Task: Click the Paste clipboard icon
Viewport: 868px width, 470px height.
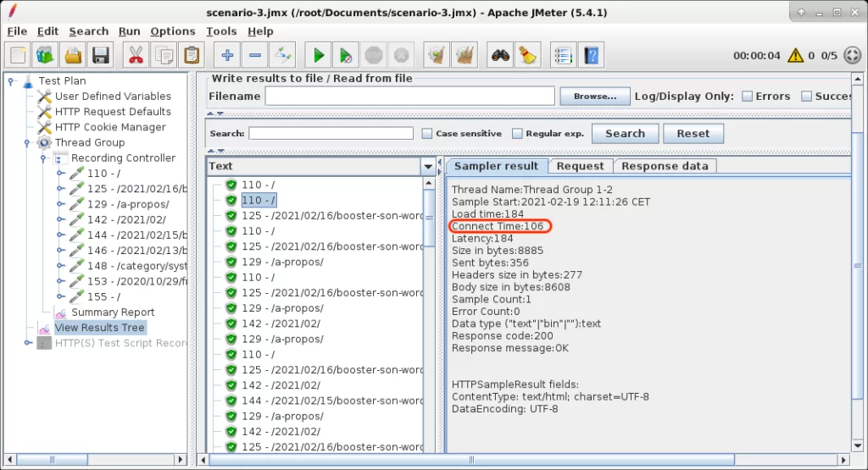Action: click(192, 55)
